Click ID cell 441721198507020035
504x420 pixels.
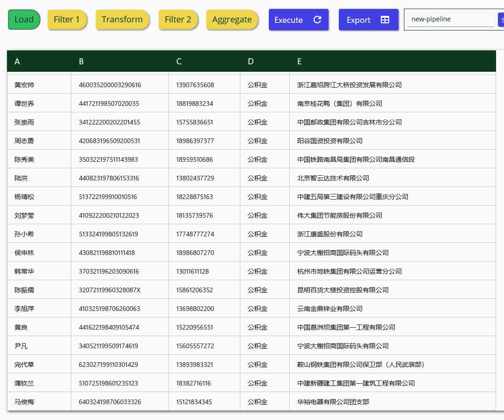coord(120,103)
